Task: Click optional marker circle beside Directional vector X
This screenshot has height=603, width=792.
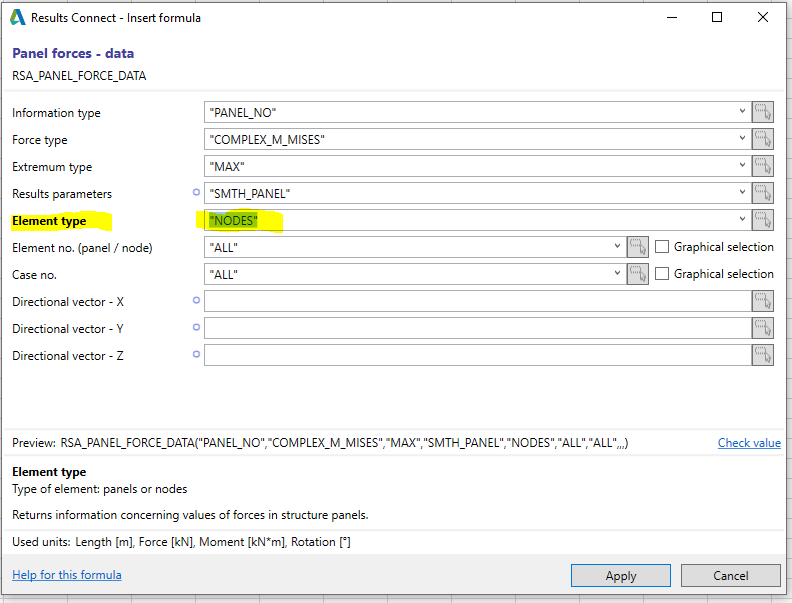Action: point(196,300)
